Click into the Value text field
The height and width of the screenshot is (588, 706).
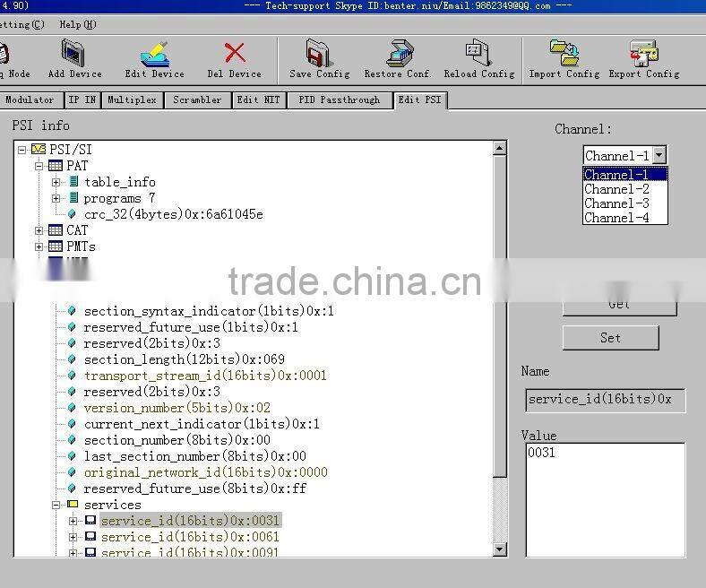[x=605, y=498]
